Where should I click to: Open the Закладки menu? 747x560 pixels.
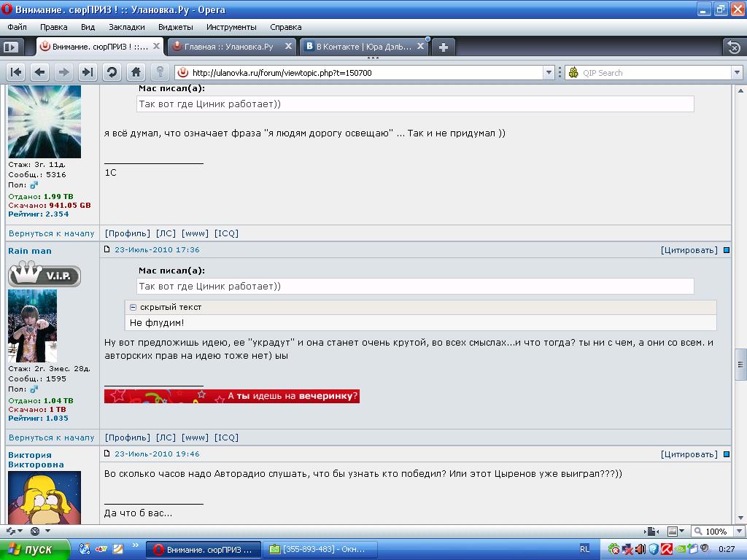tap(127, 27)
